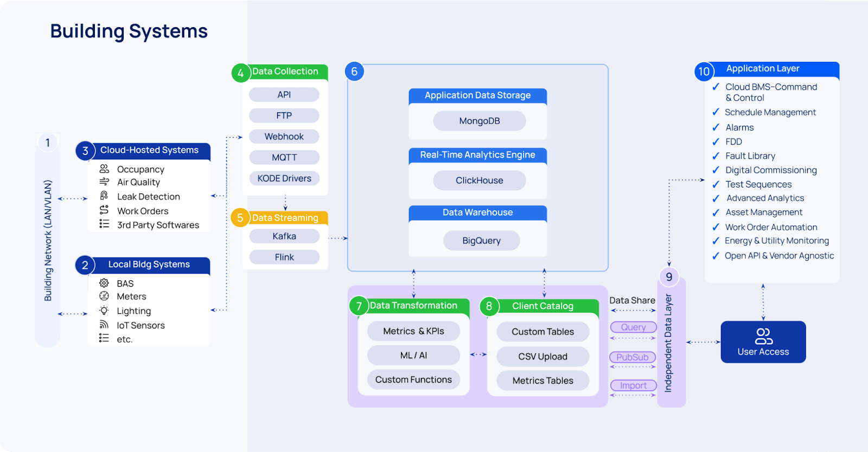This screenshot has width=868, height=452.
Task: Click the checkmark beside Asset Management
Action: (x=716, y=213)
